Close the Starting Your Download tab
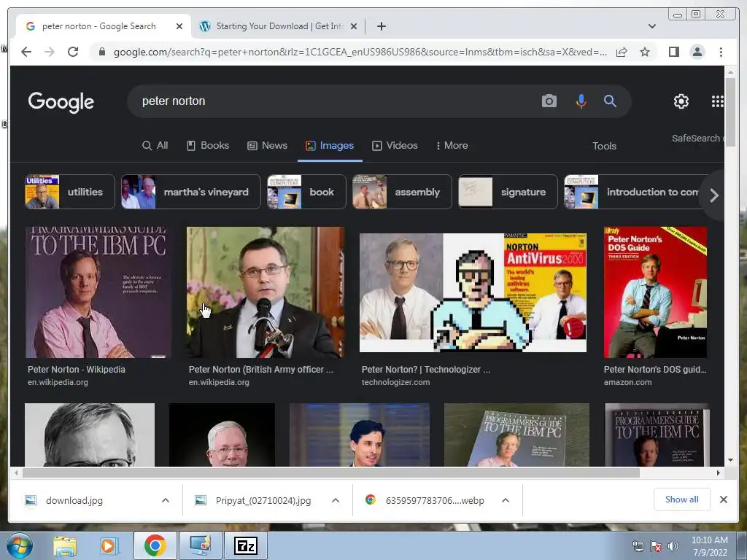 coord(354,26)
